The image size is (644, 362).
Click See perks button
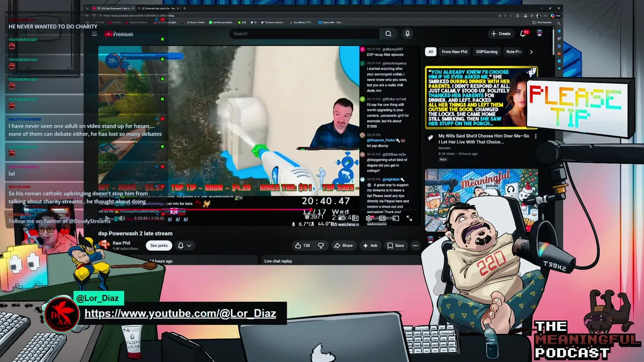159,245
